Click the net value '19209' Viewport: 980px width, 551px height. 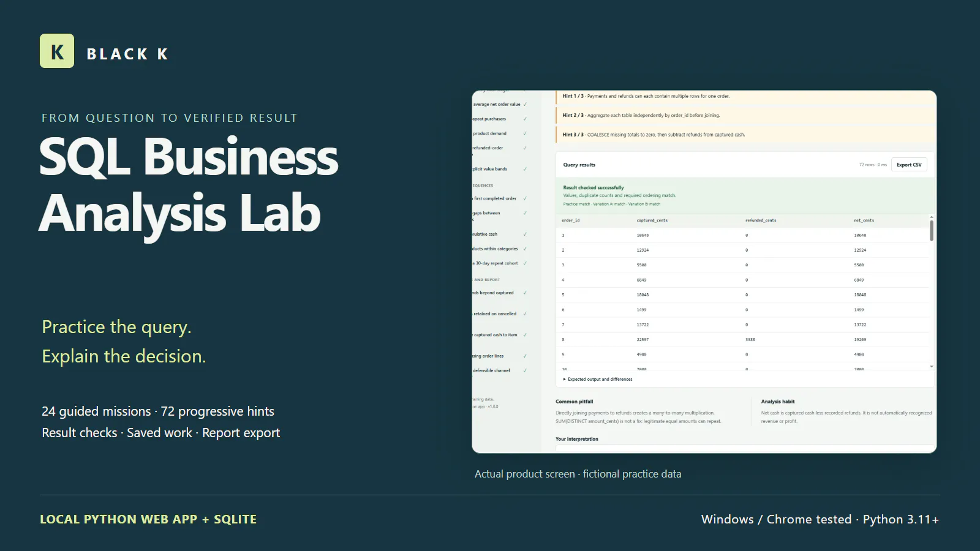(860, 340)
